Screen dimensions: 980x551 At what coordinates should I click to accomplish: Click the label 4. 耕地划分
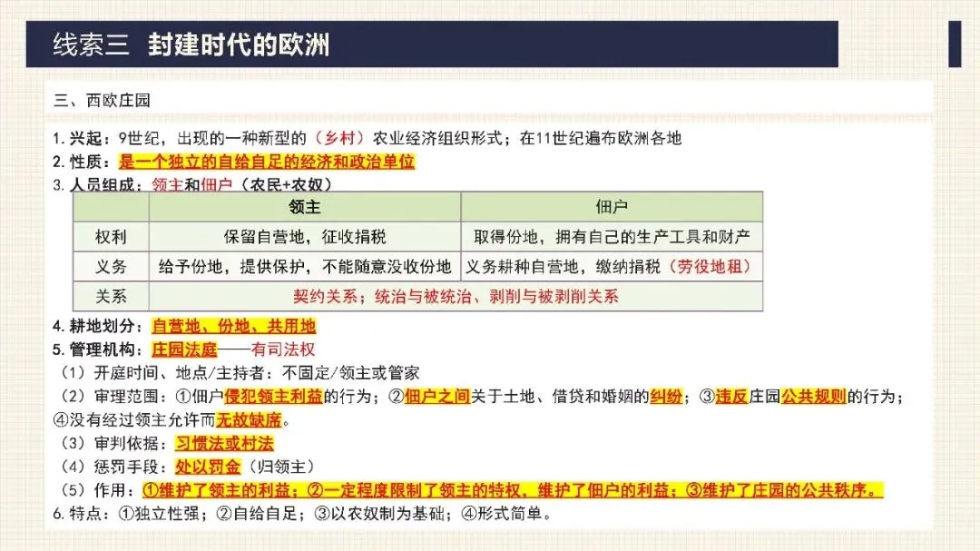click(97, 327)
